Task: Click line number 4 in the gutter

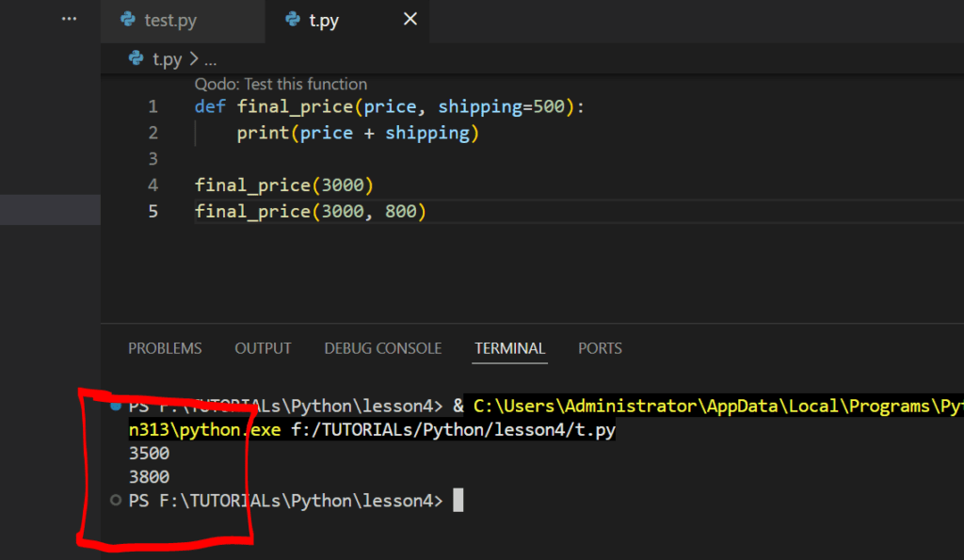Action: [153, 185]
